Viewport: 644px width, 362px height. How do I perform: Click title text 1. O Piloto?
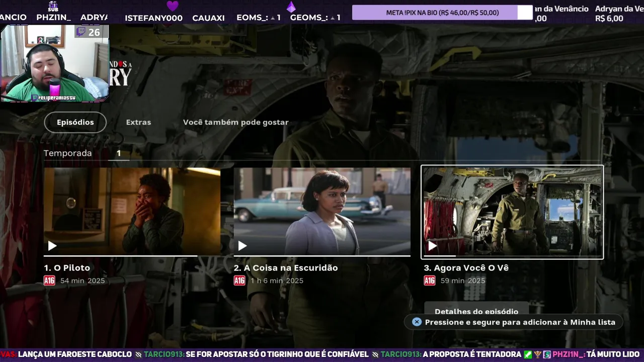(67, 268)
